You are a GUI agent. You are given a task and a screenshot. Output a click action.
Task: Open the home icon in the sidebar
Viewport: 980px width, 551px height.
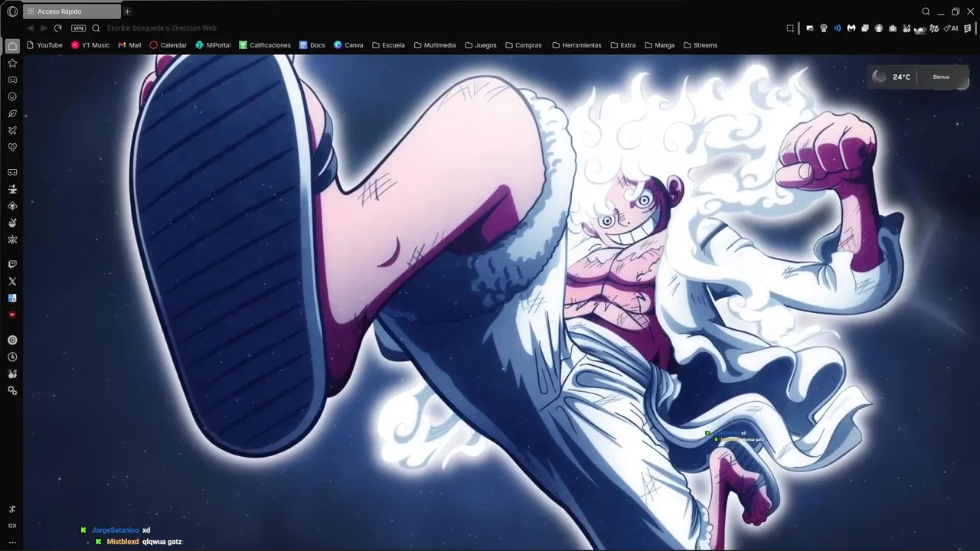12,46
